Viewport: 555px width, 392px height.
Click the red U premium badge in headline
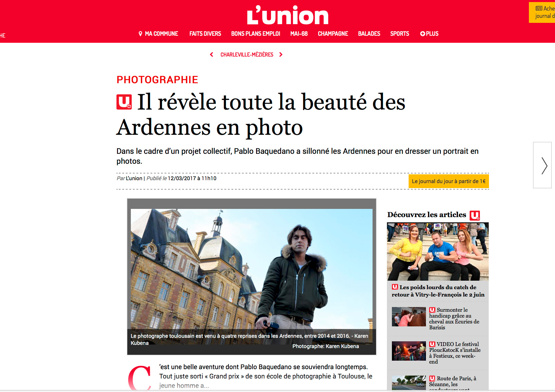point(124,102)
